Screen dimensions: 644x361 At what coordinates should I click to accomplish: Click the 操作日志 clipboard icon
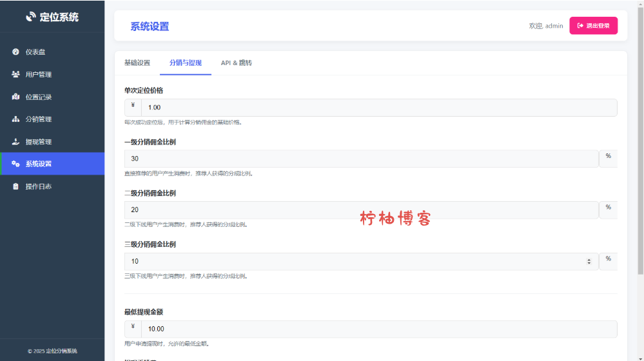click(x=15, y=186)
